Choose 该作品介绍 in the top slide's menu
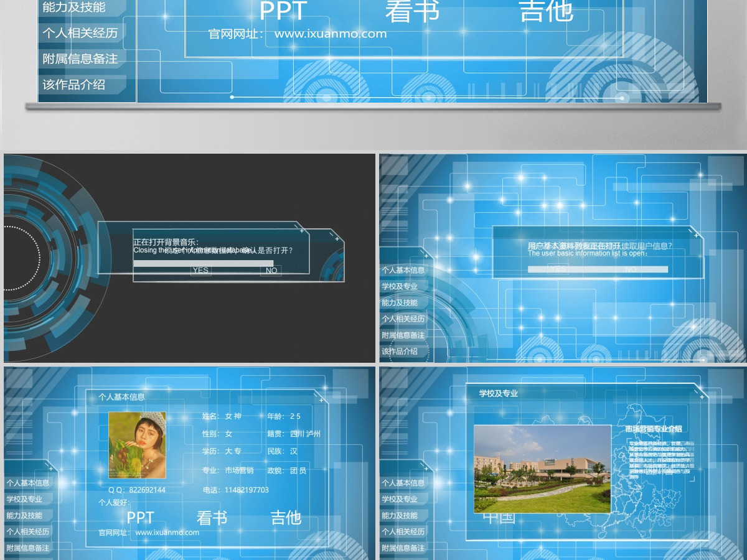 [74, 85]
